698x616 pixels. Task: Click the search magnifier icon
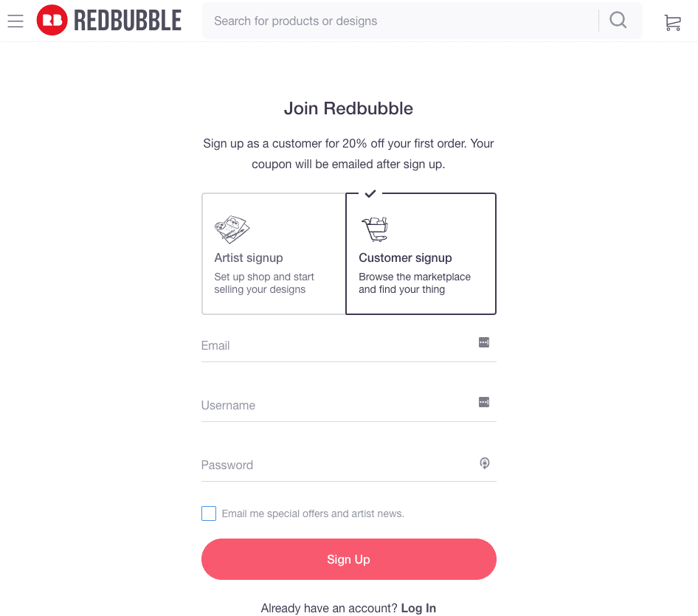(x=618, y=21)
